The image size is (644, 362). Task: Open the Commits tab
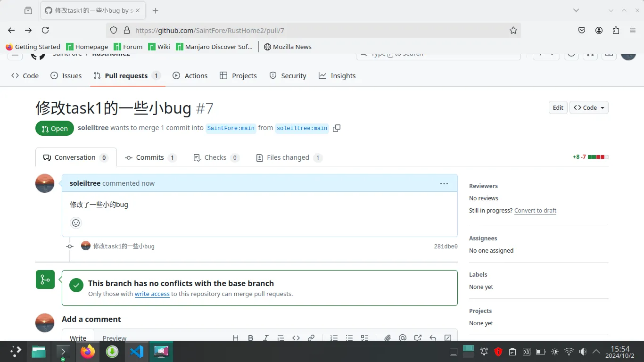(x=150, y=157)
